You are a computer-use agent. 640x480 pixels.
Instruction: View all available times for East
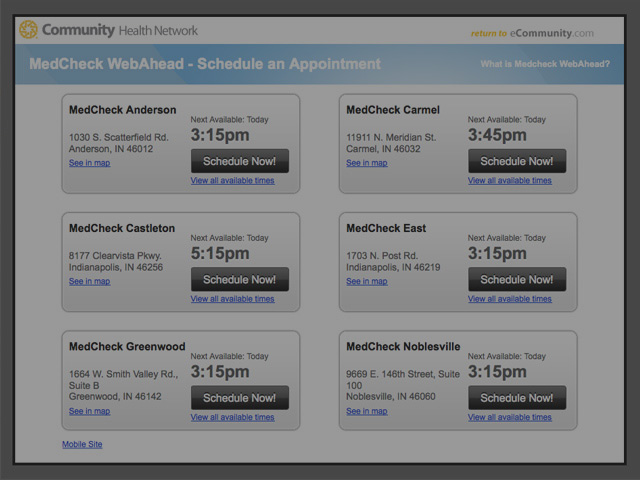pos(509,299)
